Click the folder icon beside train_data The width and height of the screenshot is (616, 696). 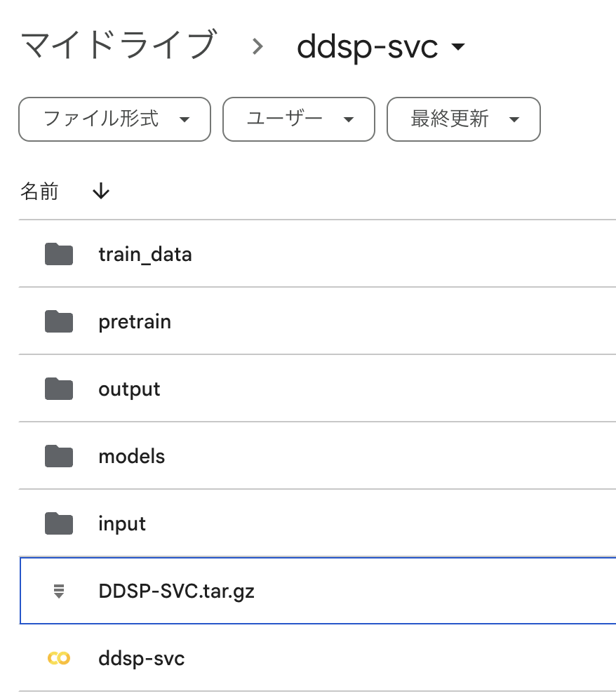click(58, 254)
